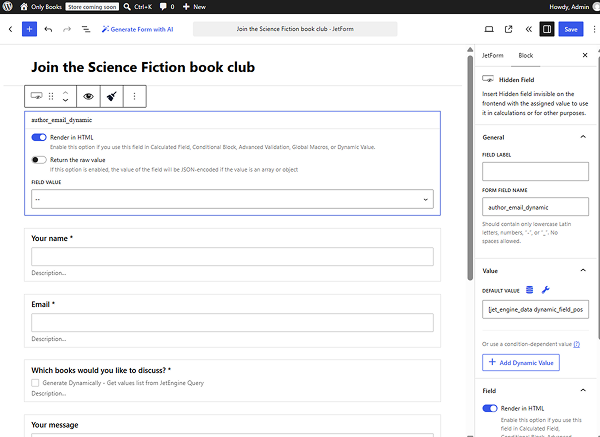Click the Email input field
600x437 pixels.
tap(232, 323)
